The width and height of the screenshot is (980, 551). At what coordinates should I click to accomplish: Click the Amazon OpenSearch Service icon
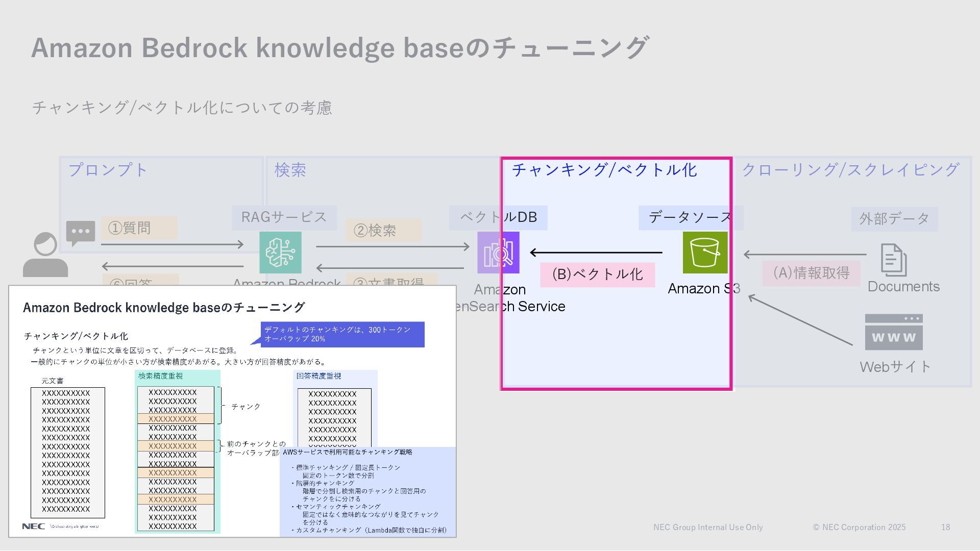coord(498,253)
